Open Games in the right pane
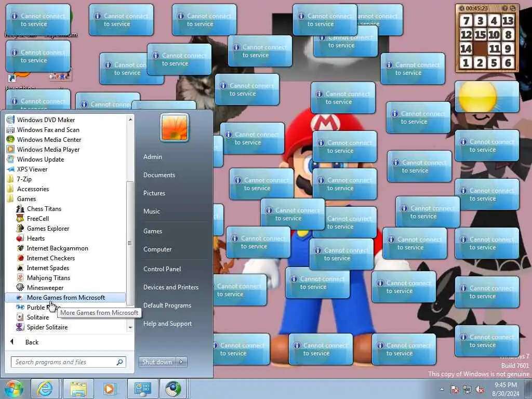The width and height of the screenshot is (532, 399). [153, 231]
